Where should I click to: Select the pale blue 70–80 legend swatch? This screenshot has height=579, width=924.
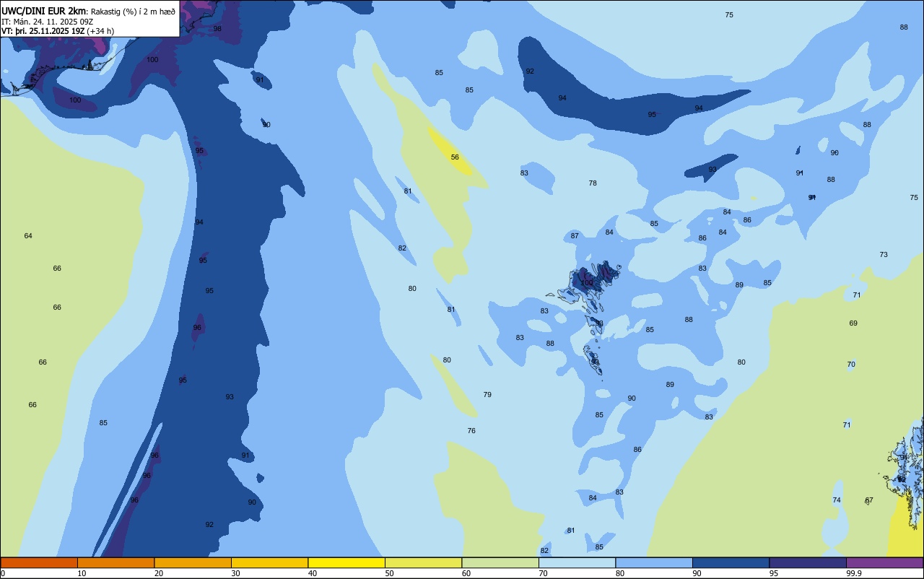[577, 562]
